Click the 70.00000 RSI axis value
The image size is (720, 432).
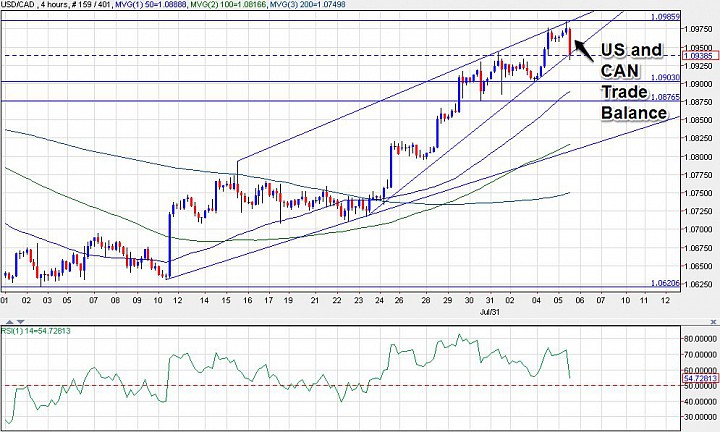pos(700,354)
